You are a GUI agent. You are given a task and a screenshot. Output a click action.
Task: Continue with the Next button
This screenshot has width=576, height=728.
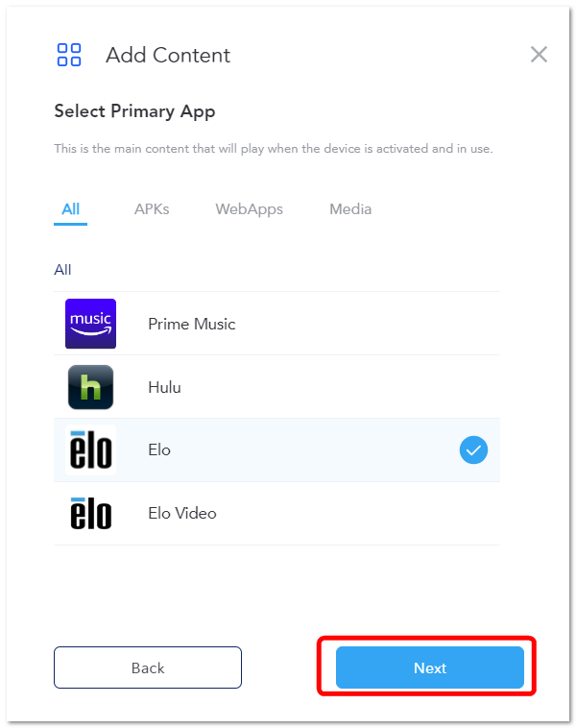pos(430,667)
